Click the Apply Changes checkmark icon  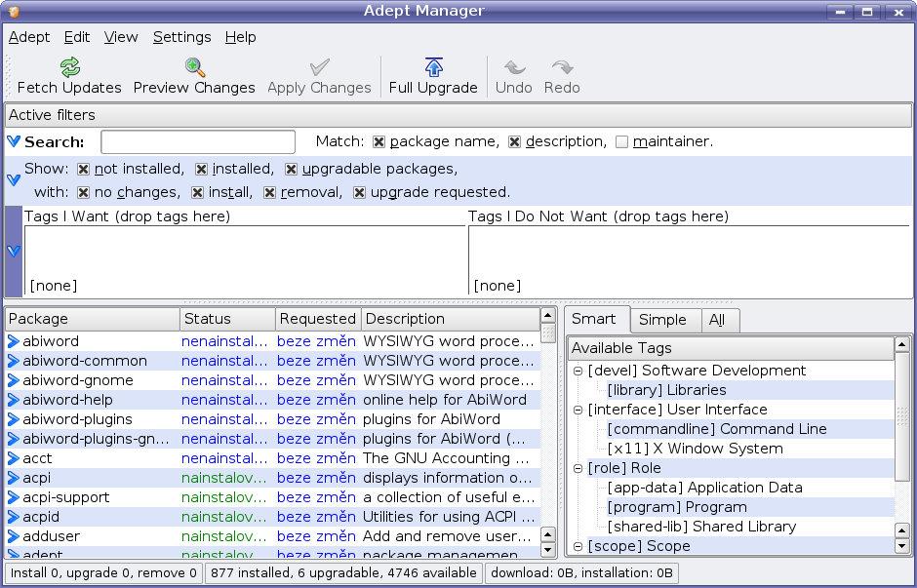tap(319, 67)
